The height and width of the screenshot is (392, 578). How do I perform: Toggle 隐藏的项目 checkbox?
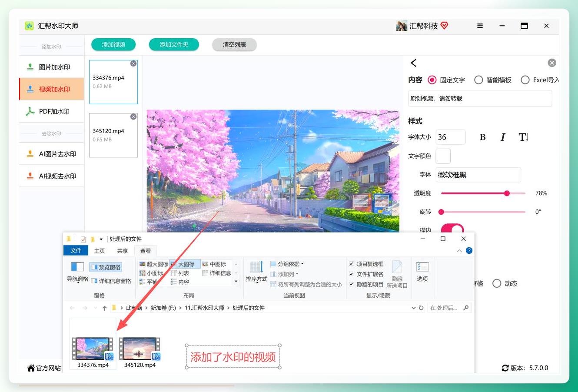pos(351,284)
